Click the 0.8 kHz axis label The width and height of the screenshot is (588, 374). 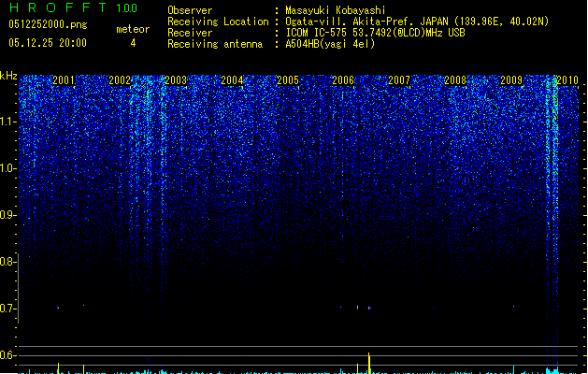(7, 262)
